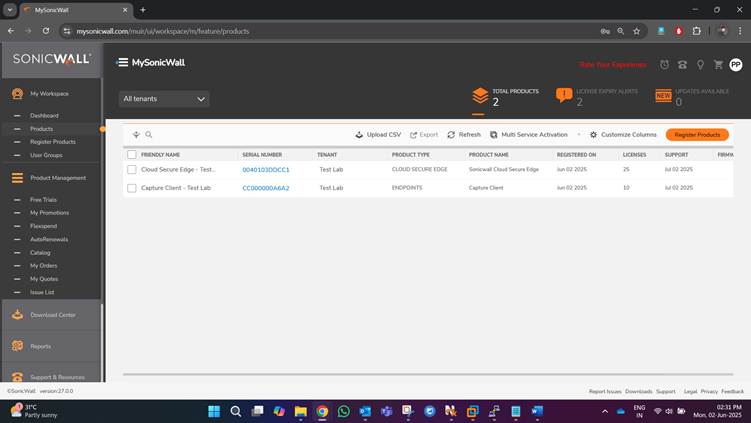Select the Total Products stacked layers icon
This screenshot has width=751, height=423.
pyautogui.click(x=480, y=96)
